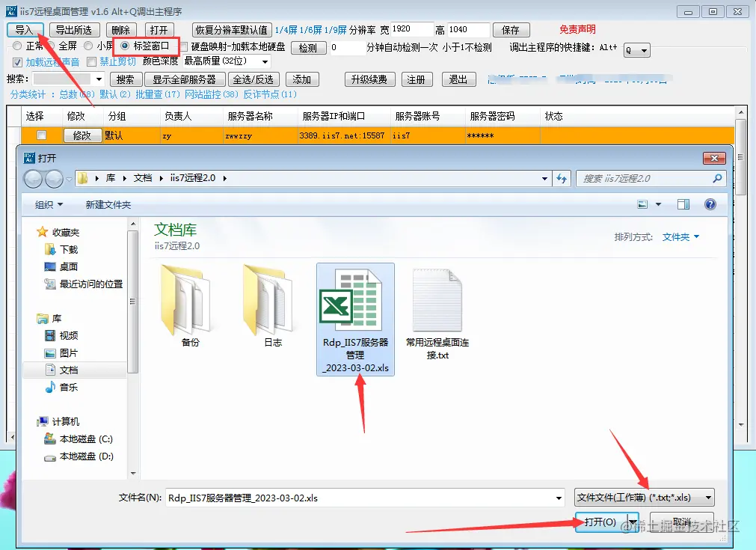This screenshot has height=550, width=756.
Task: Select the 常用远程桌面连接.txt file icon
Action: 437,299
